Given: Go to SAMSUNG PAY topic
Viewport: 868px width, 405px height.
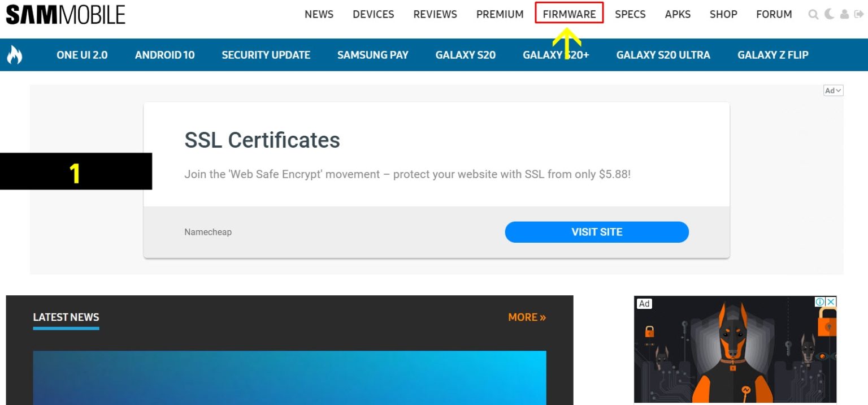Looking at the screenshot, I should (x=373, y=55).
